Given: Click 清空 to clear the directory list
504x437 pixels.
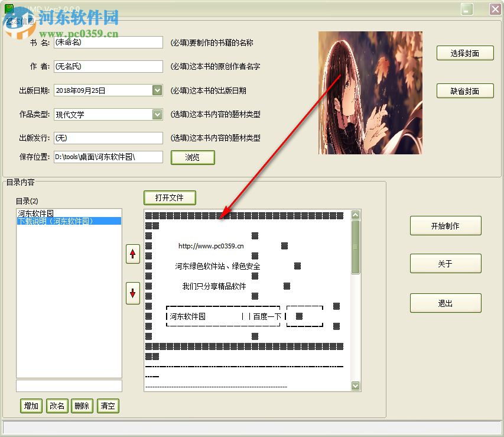Looking at the screenshot, I should (108, 406).
